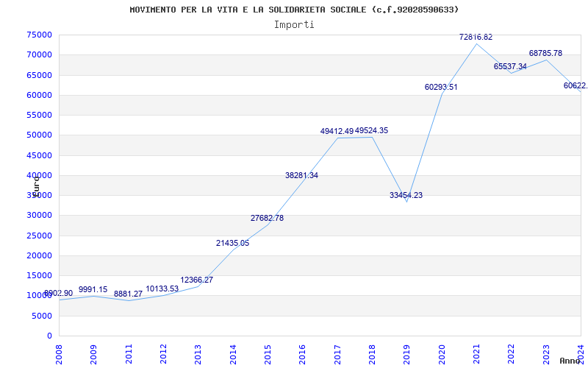Select the 2021 x-axis year label
Image resolution: width=588 pixels, height=368 pixels.
[476, 355]
